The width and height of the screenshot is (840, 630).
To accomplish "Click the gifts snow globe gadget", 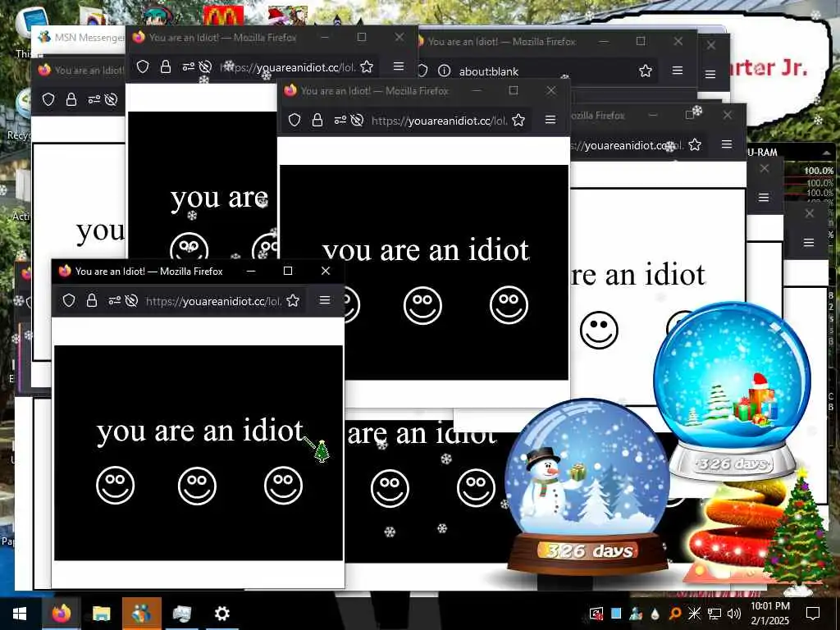I will [732, 390].
